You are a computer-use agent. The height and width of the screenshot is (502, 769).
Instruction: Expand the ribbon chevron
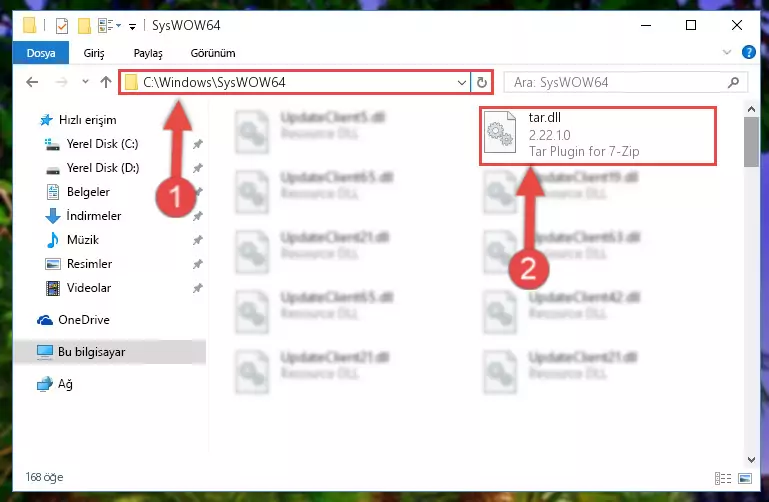727,52
